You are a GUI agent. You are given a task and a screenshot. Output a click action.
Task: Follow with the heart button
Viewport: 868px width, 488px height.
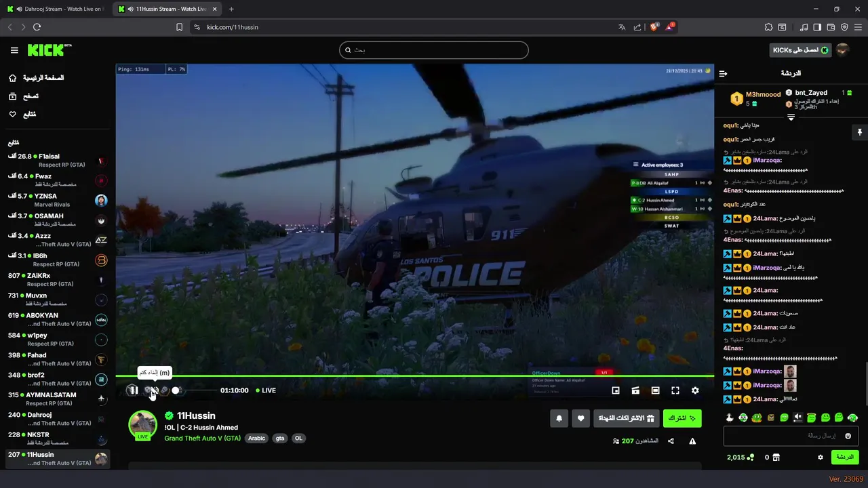click(x=580, y=418)
